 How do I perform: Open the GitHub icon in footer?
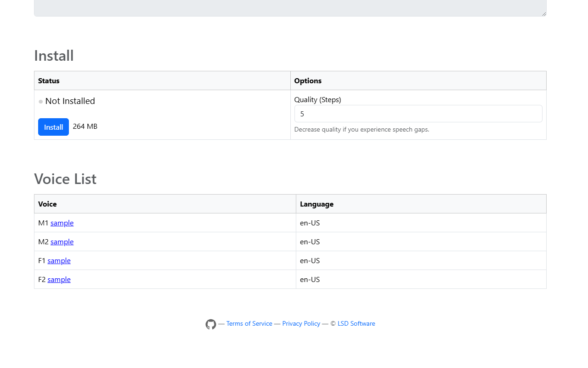pyautogui.click(x=211, y=324)
